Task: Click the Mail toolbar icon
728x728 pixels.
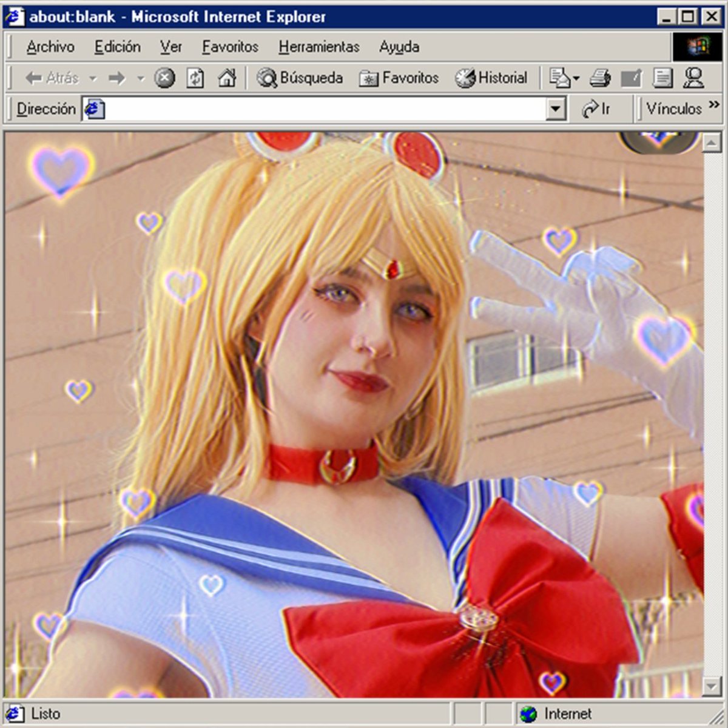Action: coord(559,78)
